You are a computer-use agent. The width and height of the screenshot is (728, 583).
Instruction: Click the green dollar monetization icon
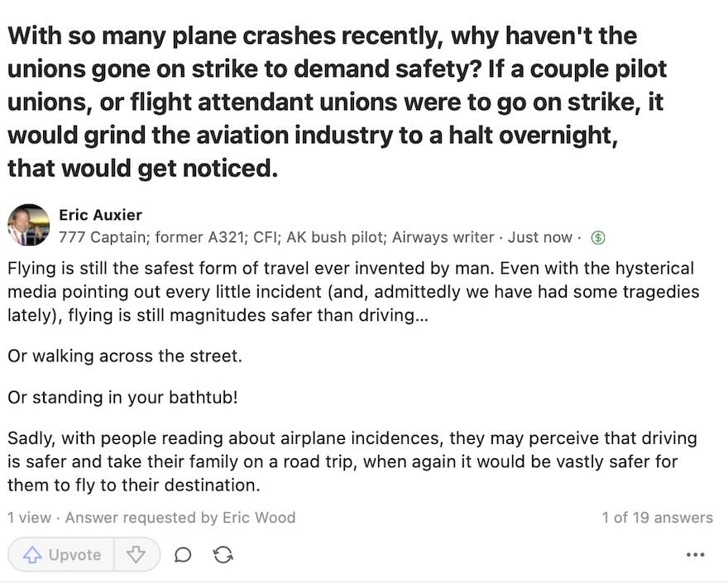[597, 237]
